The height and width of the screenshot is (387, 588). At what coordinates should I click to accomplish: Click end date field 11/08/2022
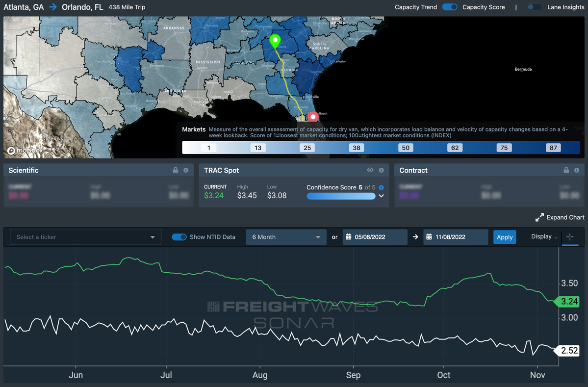tap(456, 237)
